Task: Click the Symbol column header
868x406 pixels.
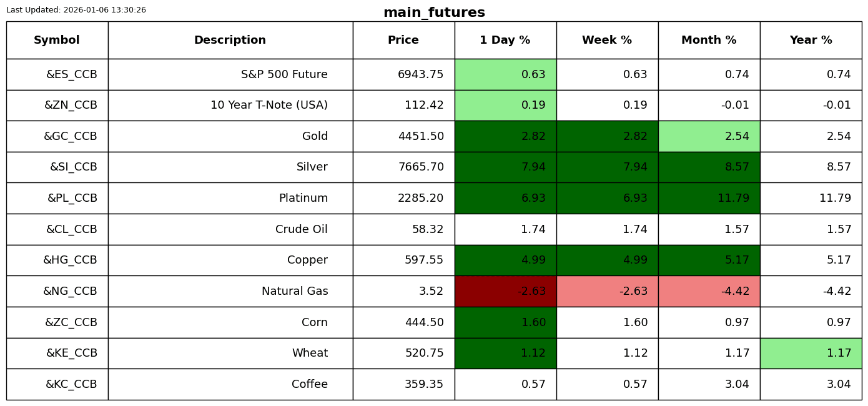Action: click(57, 40)
